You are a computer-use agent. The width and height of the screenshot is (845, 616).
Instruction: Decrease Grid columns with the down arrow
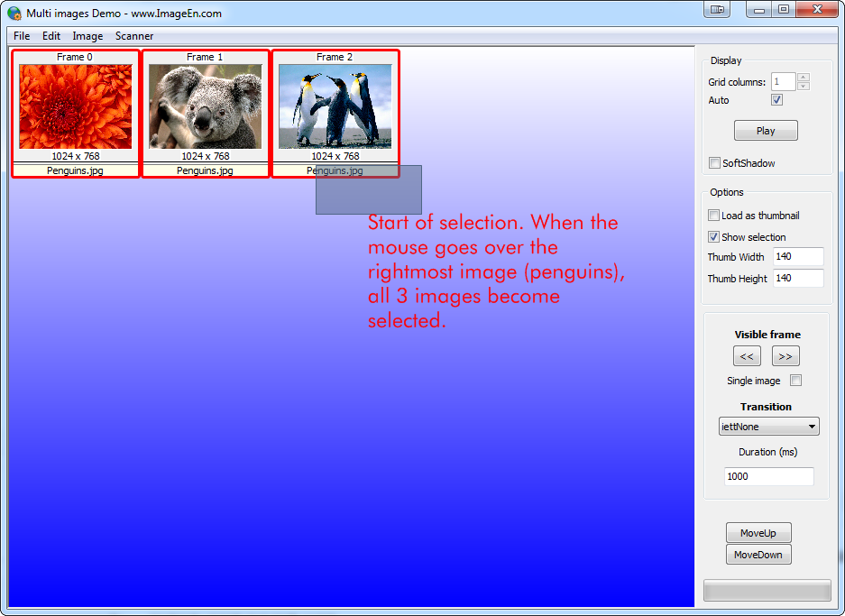[803, 87]
